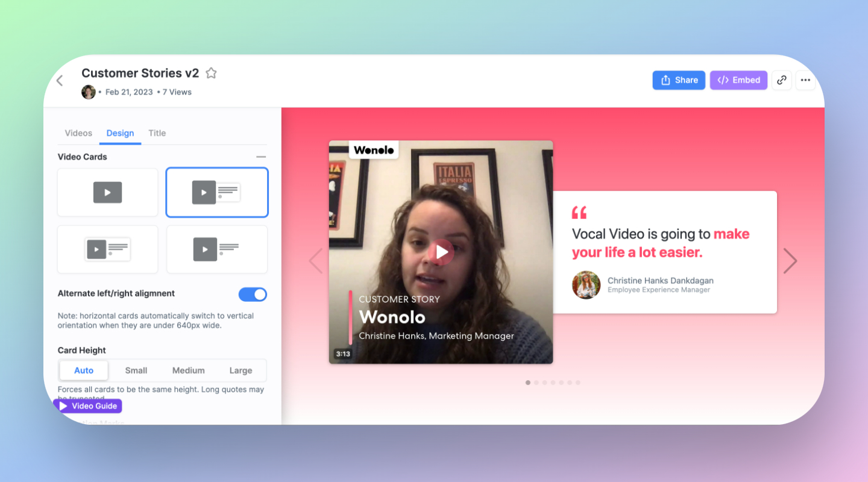Open the Video Guide

pyautogui.click(x=88, y=406)
